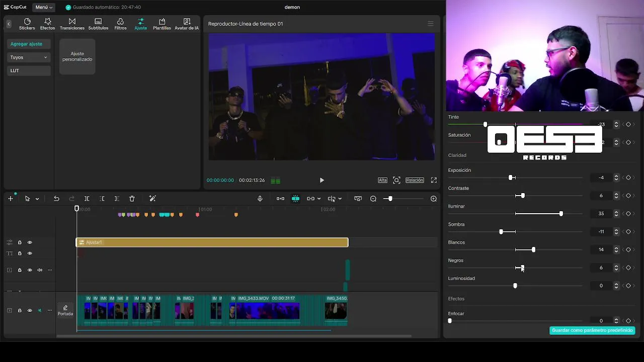This screenshot has width=644, height=362.
Task: Click the timeline horizontal scrollbar
Action: tap(234, 336)
